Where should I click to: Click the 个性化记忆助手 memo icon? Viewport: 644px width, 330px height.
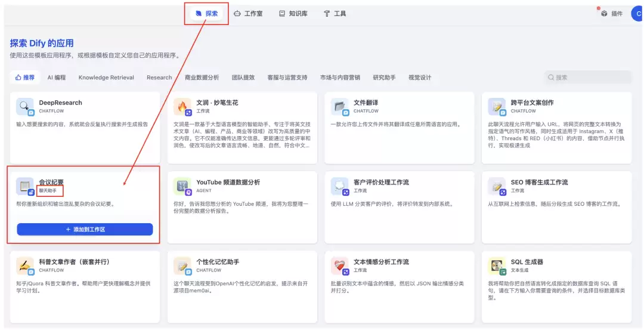pos(182,266)
